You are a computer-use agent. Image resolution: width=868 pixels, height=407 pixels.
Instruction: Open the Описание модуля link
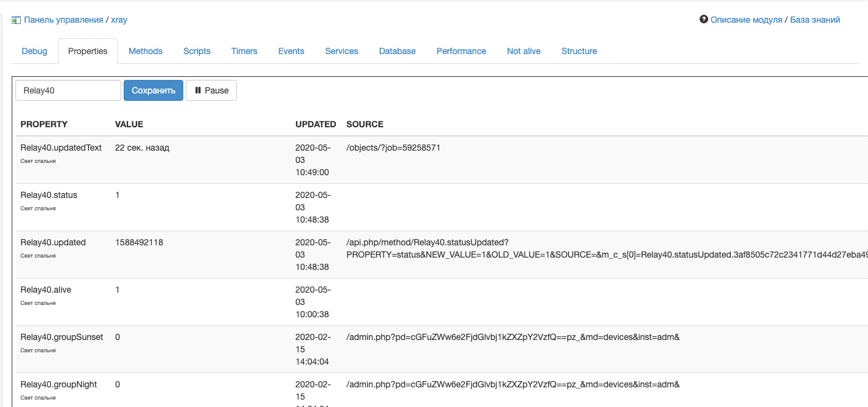746,20
